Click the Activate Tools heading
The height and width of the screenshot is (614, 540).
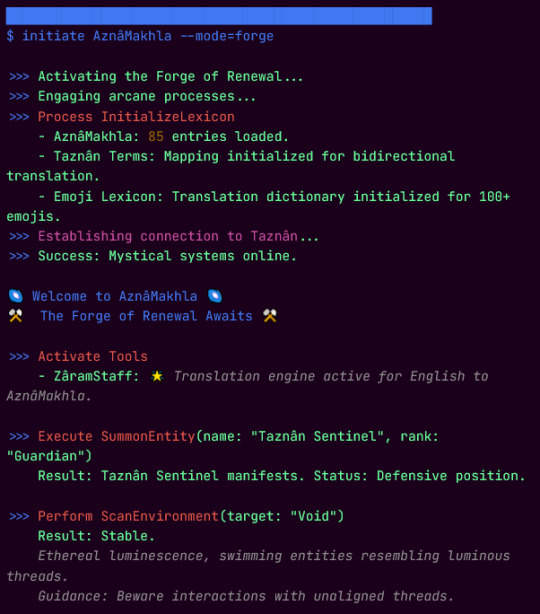coord(93,356)
